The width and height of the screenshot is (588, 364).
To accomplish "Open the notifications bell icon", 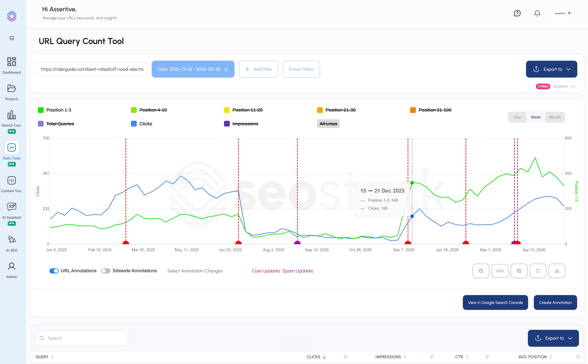I will tap(537, 13).
